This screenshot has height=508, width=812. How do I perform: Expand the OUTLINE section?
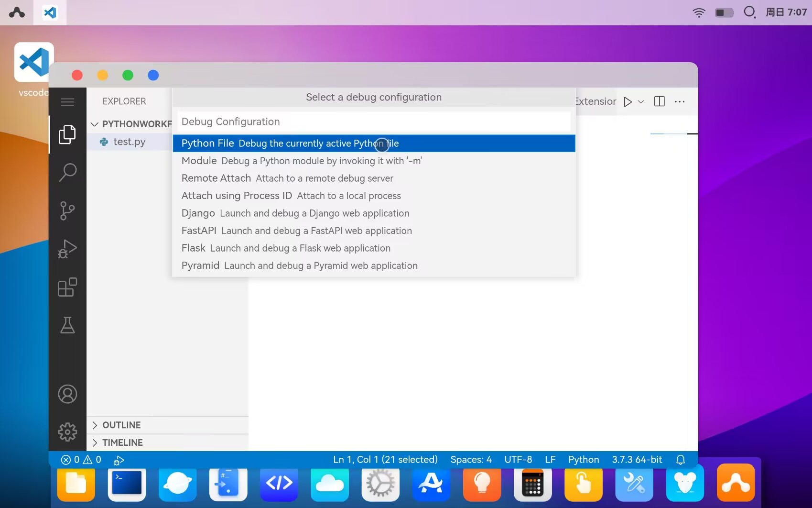pos(168,425)
